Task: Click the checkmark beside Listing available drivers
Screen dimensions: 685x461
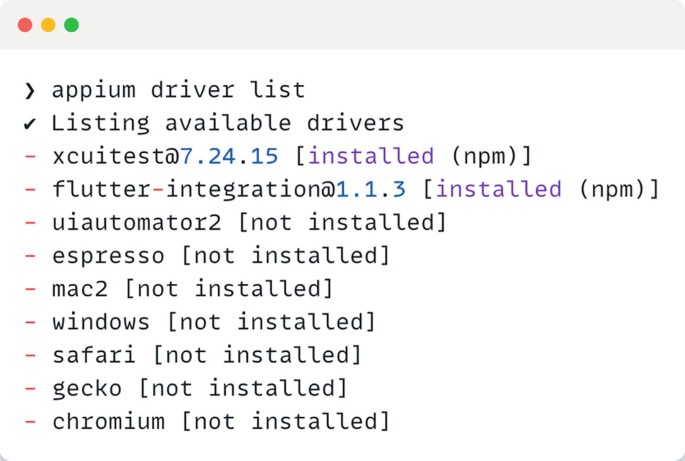Action: point(30,124)
